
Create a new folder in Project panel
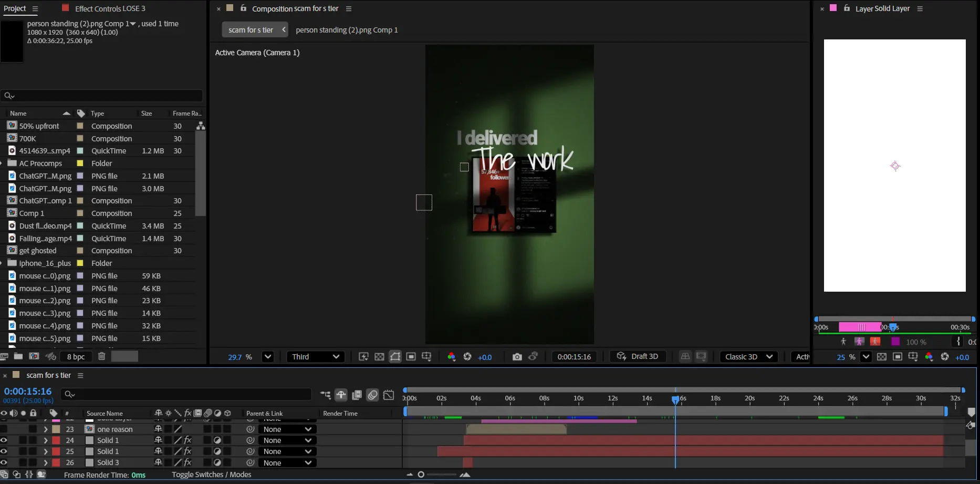click(18, 356)
